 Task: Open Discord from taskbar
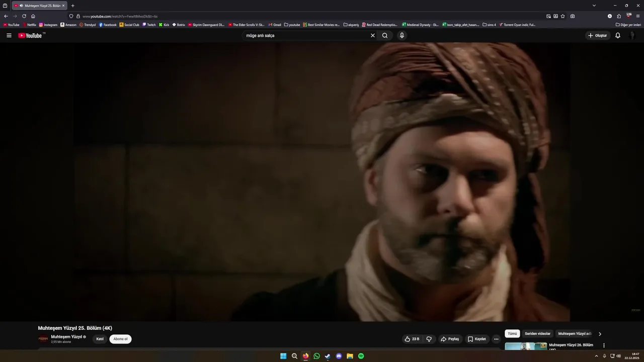tap(339, 356)
